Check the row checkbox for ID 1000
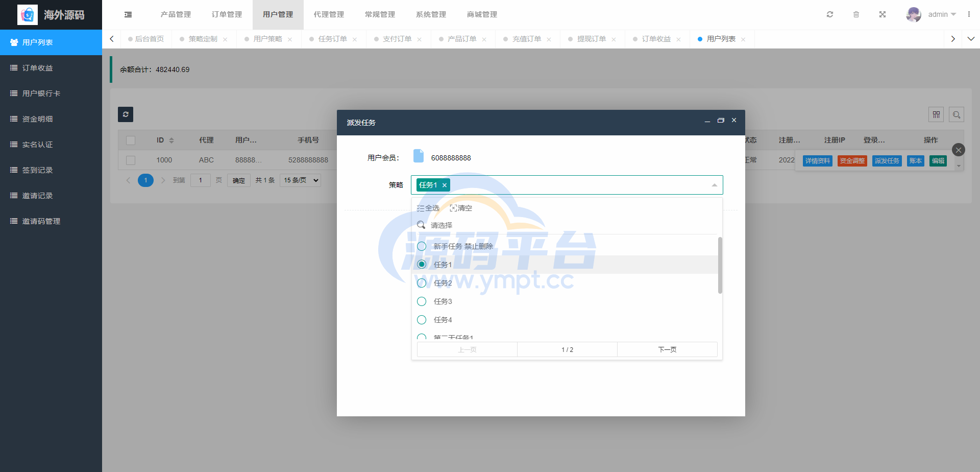Image resolution: width=980 pixels, height=472 pixels. (131, 160)
